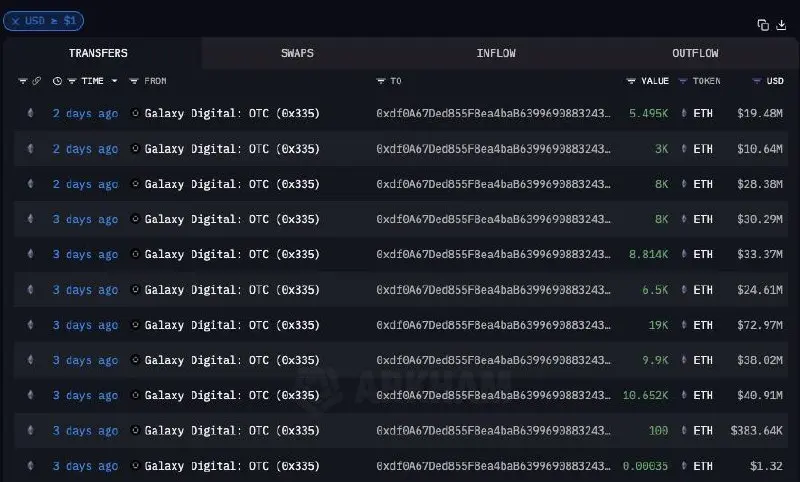Click the link chain icon in header
Viewport: 800px width, 482px height.
[37, 81]
